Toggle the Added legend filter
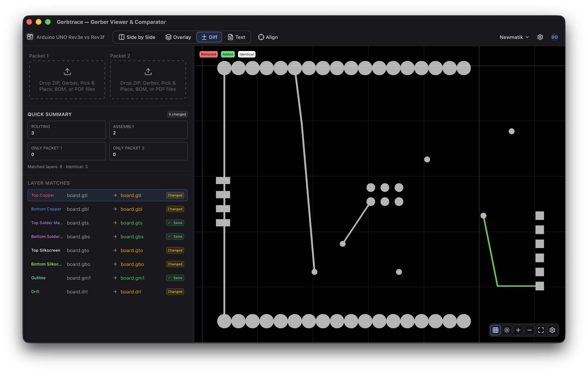Viewport: 588px width, 373px height. click(228, 54)
